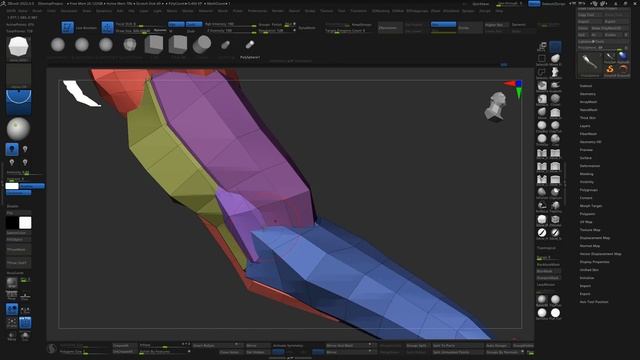Expand the Display Properties subpalette
The width and height of the screenshot is (640, 360).
click(x=594, y=262)
